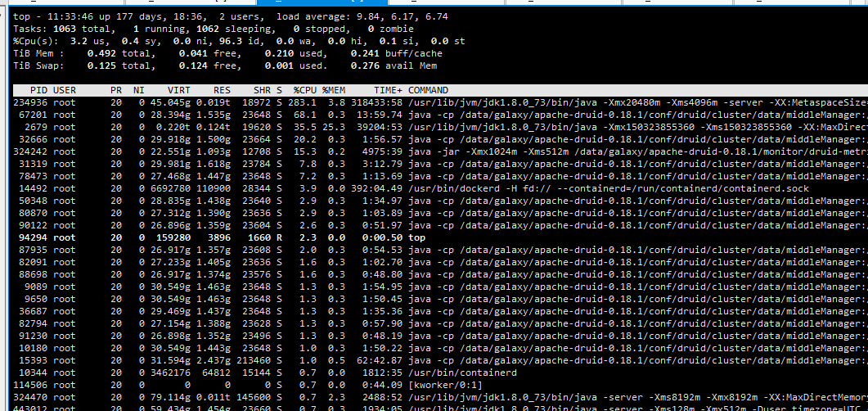
Task: Click the druid-metrics java -jar command
Action: (636, 151)
